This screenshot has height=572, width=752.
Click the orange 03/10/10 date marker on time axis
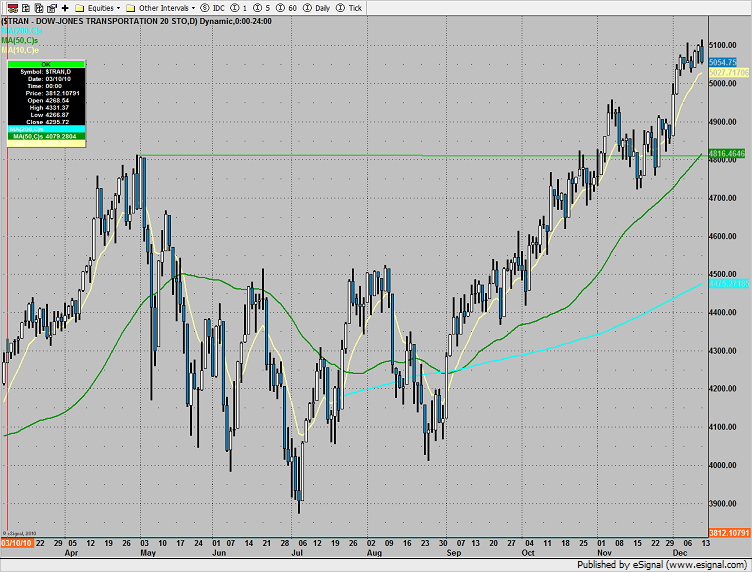coord(17,543)
